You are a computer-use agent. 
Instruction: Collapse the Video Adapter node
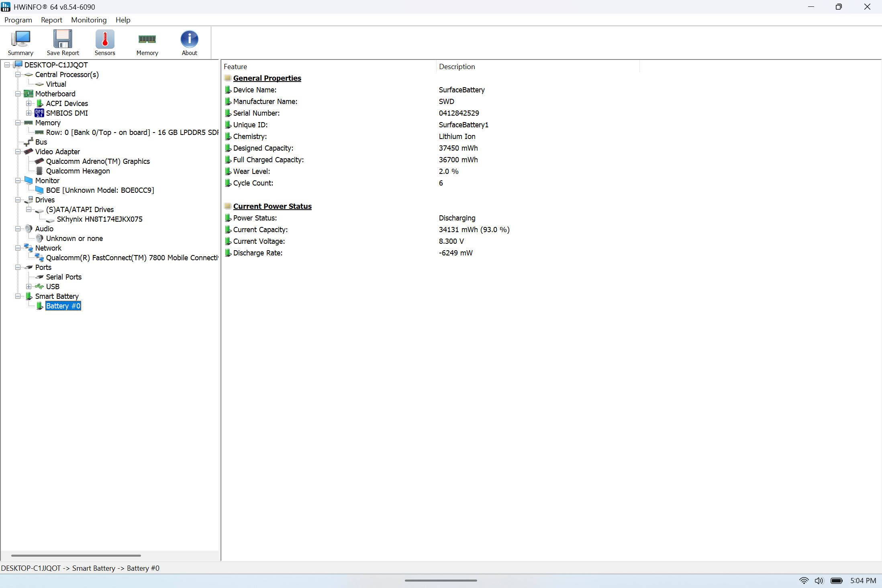[x=18, y=151]
